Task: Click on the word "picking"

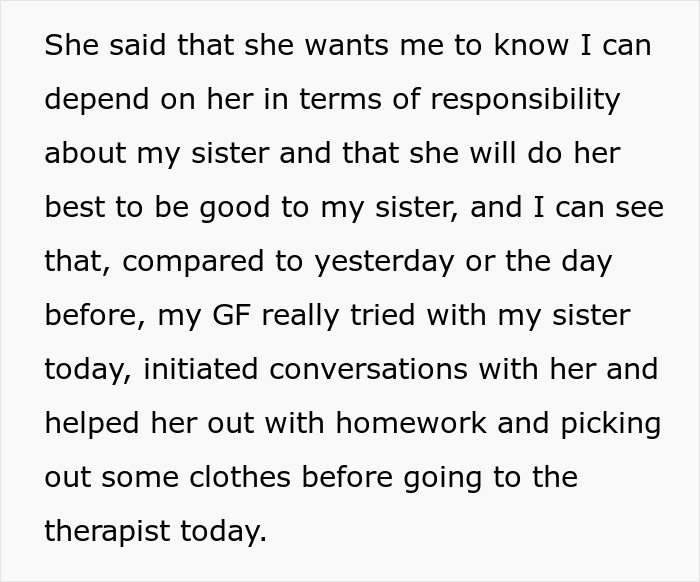Action: point(611,424)
